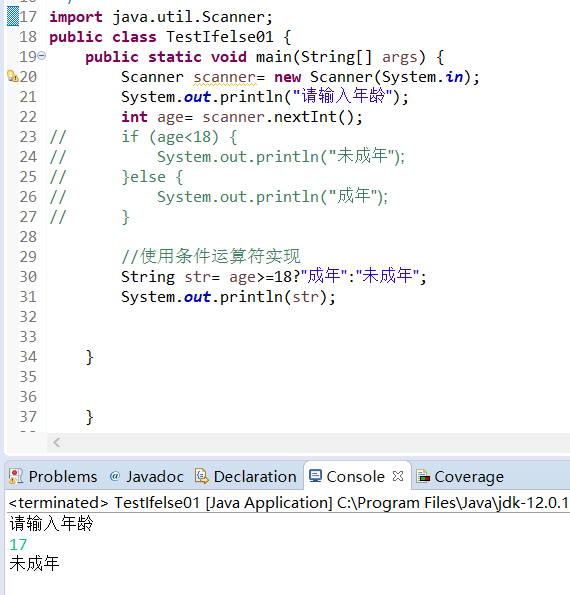Click the Declaration view icon
Image resolution: width=570 pixels, height=595 pixels.
(x=202, y=476)
